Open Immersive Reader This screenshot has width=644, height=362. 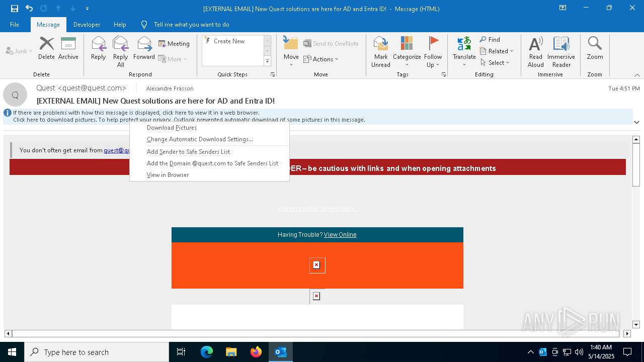click(x=561, y=51)
